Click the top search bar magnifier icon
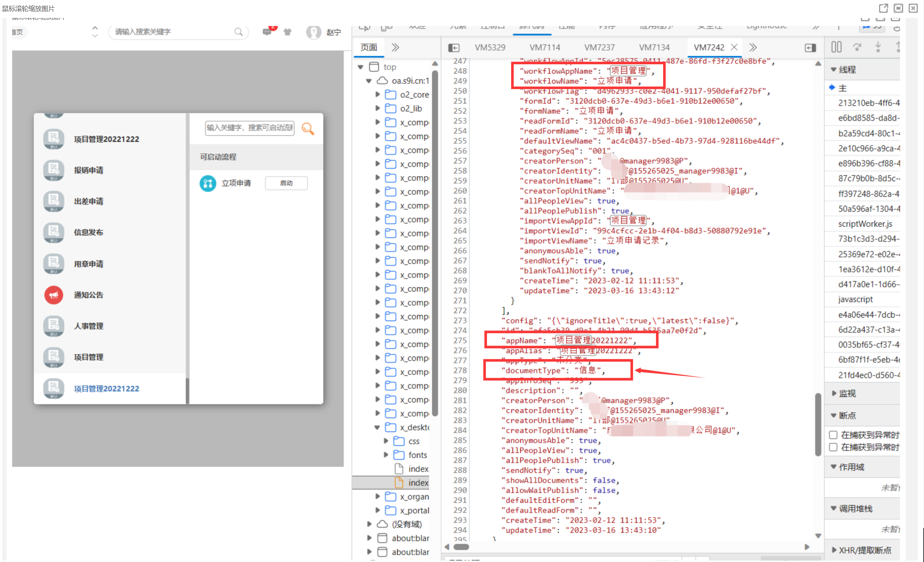 [239, 32]
